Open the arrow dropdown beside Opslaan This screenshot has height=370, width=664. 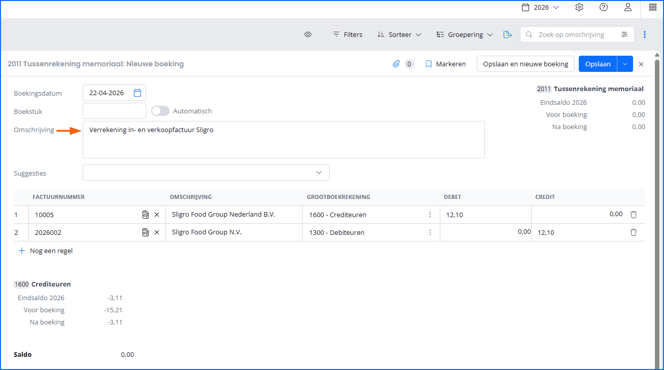point(625,64)
